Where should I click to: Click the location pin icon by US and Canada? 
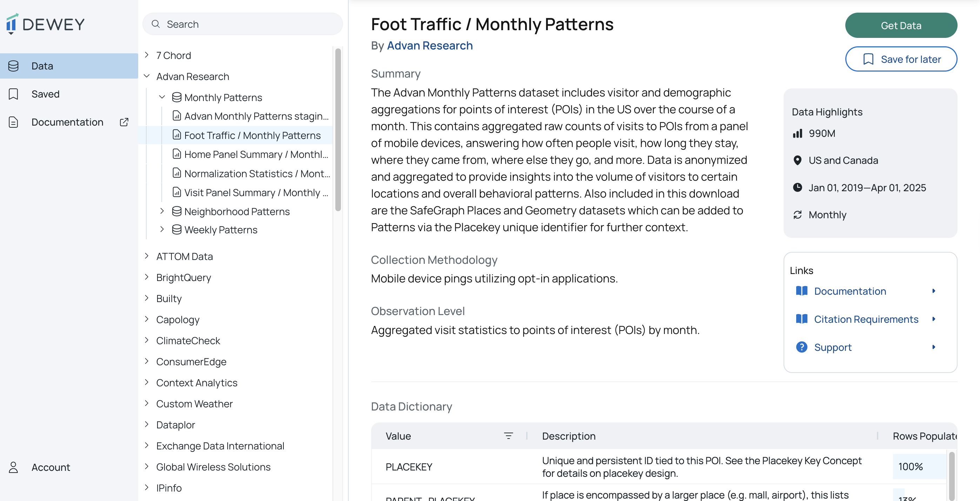tap(797, 161)
